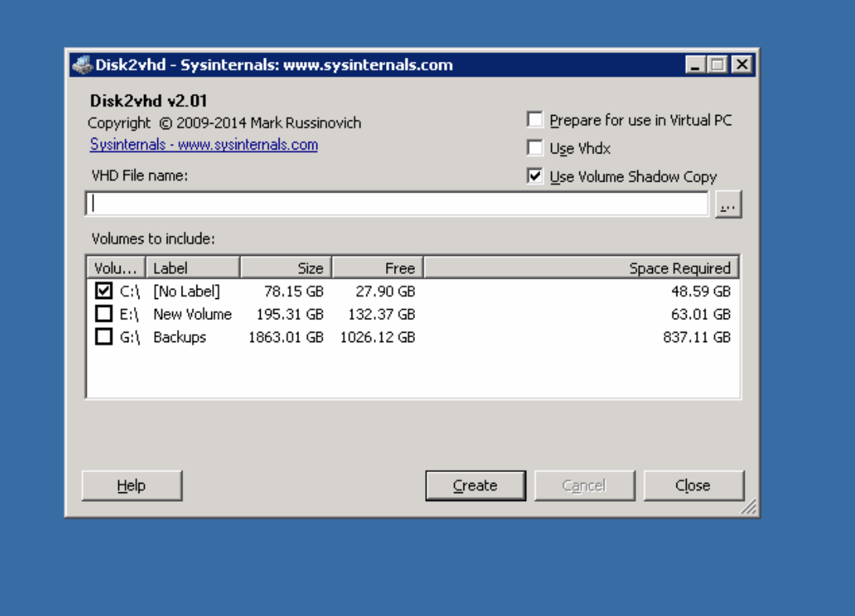Start conversion with the Create button

[x=475, y=485]
